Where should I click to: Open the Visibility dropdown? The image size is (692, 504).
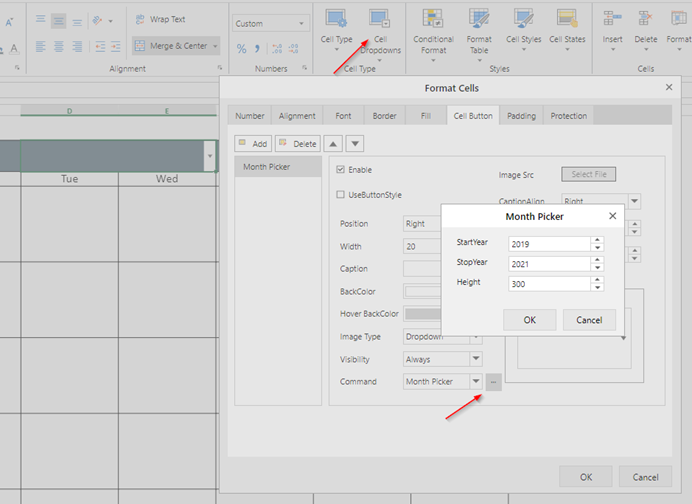[x=476, y=359]
